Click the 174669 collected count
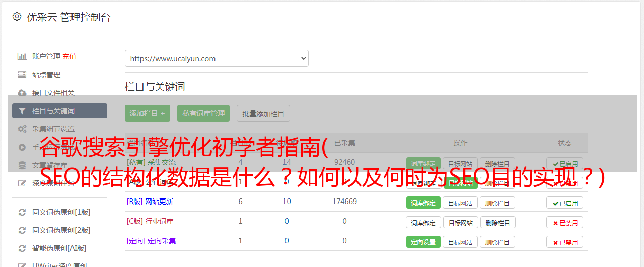This screenshot has height=267, width=644. pos(344,202)
